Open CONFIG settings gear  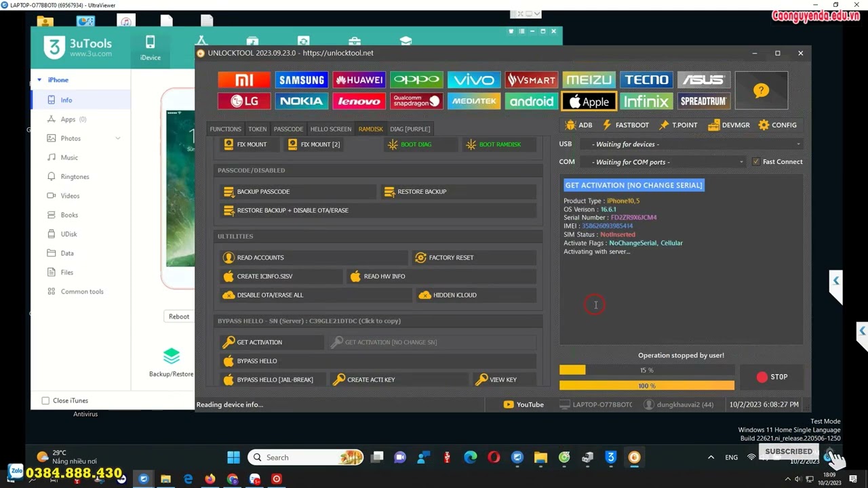click(777, 125)
